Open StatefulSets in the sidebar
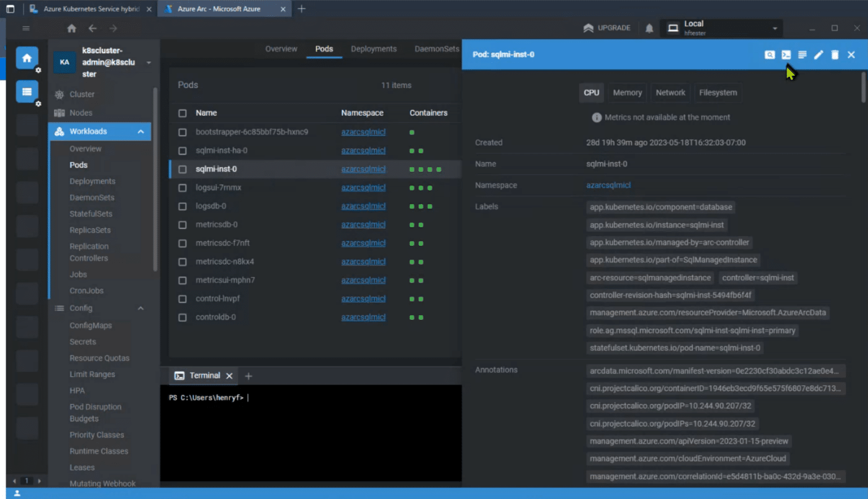 point(90,214)
